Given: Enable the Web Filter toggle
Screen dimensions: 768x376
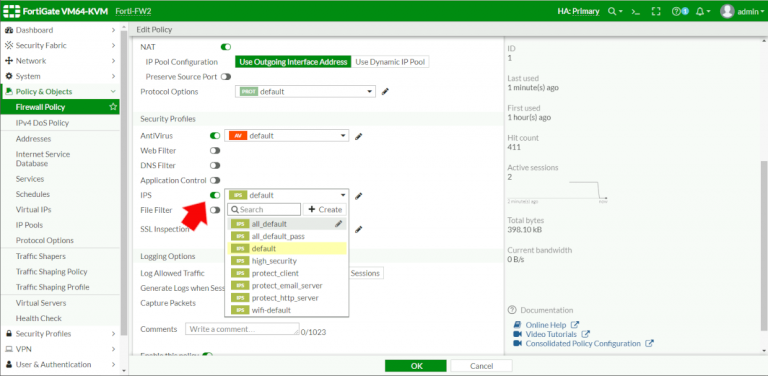Looking at the screenshot, I should click(215, 151).
